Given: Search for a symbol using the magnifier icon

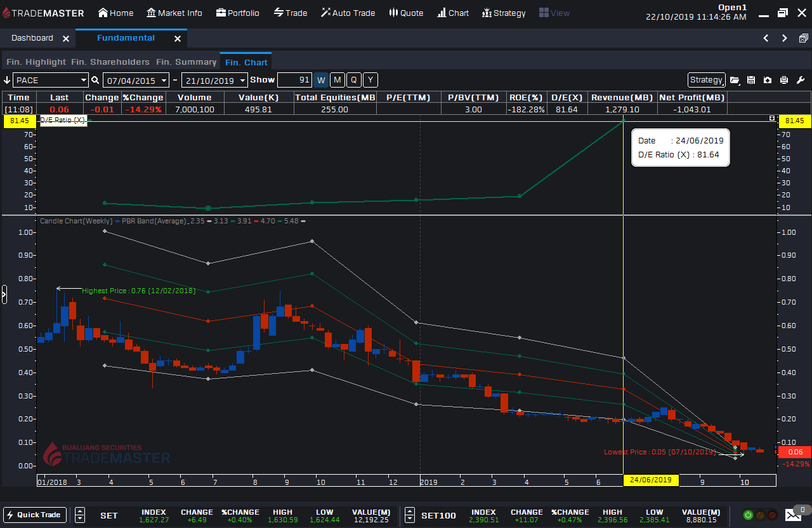Looking at the screenshot, I should pyautogui.click(x=94, y=80).
